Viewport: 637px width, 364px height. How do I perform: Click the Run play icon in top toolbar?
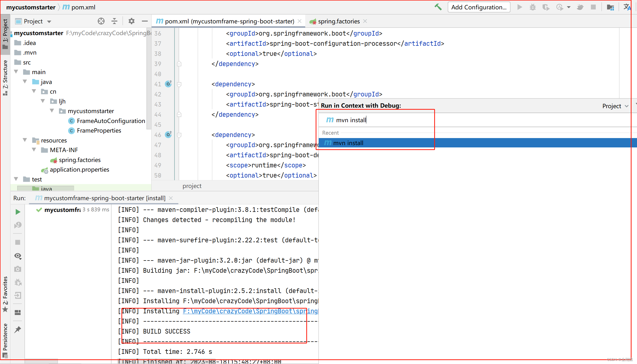click(520, 7)
